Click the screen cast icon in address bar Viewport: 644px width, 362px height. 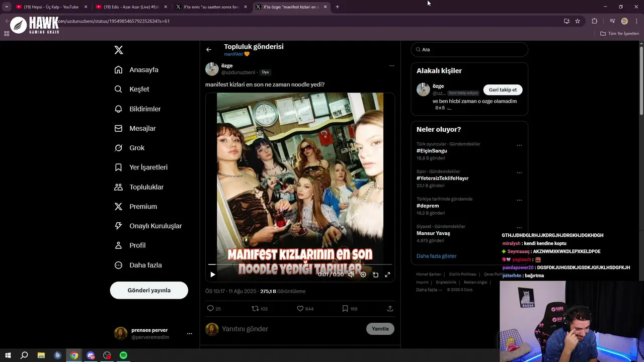(567, 21)
